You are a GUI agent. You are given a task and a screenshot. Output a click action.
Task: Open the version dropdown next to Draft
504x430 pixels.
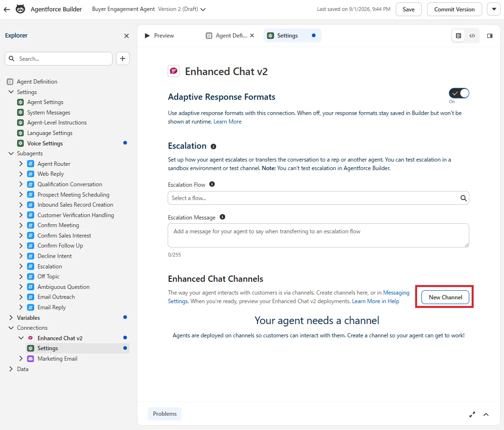point(203,10)
